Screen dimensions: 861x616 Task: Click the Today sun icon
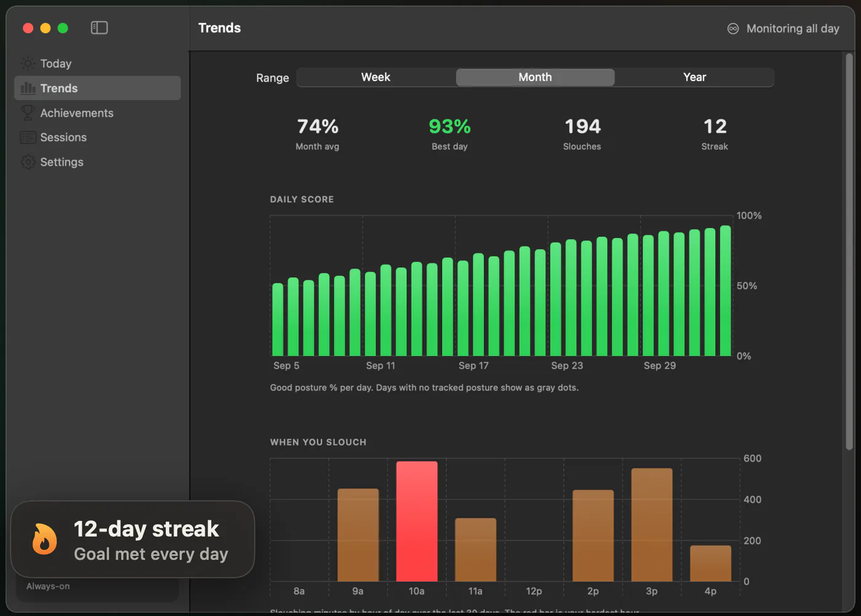click(x=28, y=63)
